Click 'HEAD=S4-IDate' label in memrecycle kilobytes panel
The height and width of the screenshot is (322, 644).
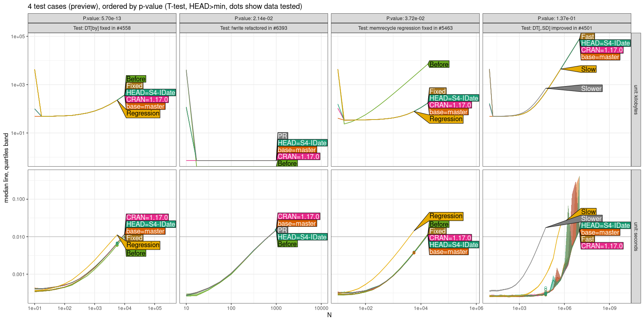point(454,98)
